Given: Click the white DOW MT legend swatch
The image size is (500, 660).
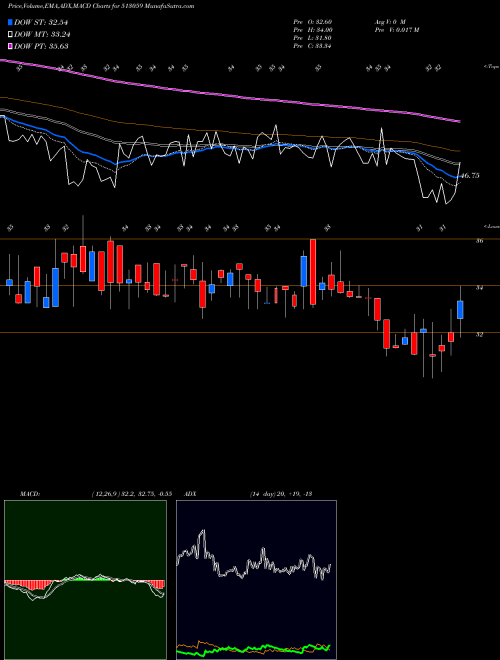Looking at the screenshot, I should (x=10, y=34).
